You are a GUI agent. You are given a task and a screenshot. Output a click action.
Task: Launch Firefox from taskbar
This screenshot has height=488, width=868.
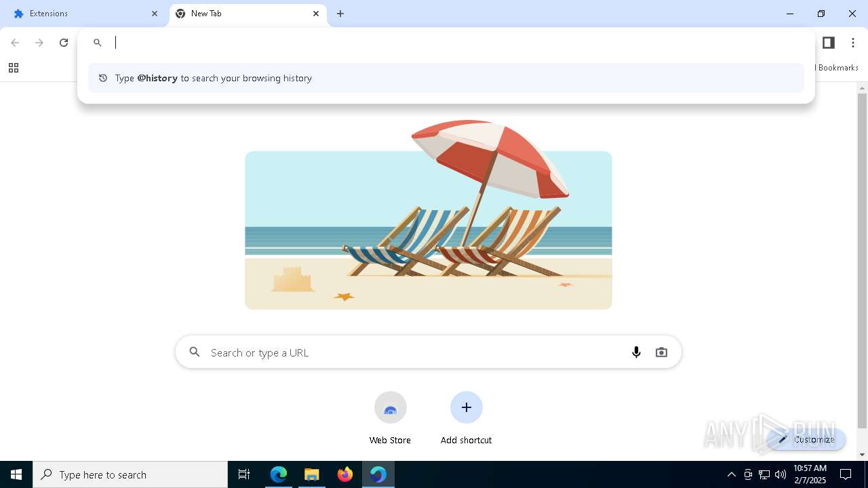(x=345, y=474)
